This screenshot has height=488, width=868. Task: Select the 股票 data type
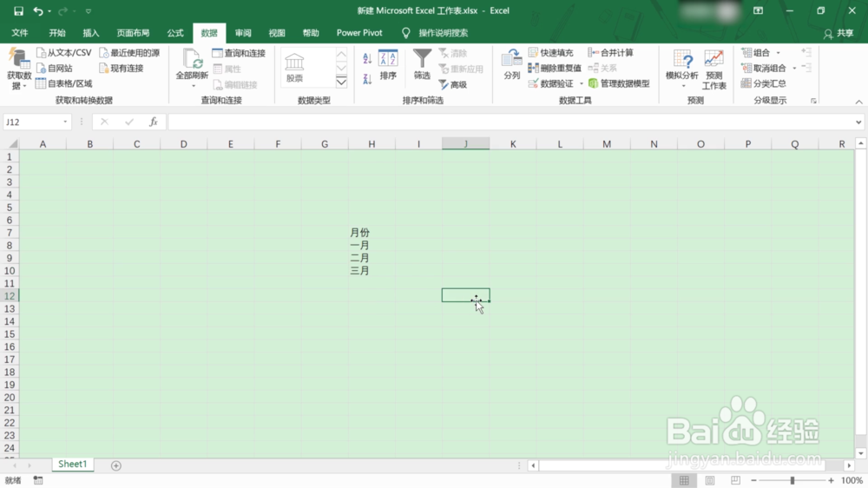coord(294,67)
